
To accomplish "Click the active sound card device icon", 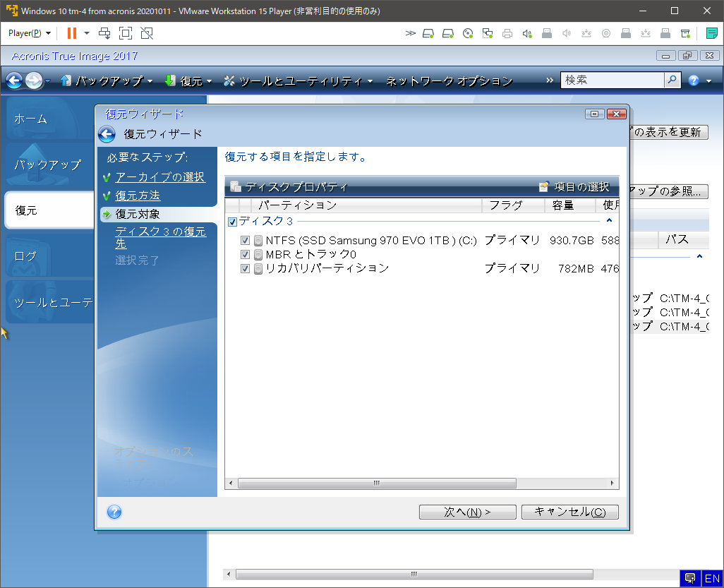I will (x=527, y=33).
